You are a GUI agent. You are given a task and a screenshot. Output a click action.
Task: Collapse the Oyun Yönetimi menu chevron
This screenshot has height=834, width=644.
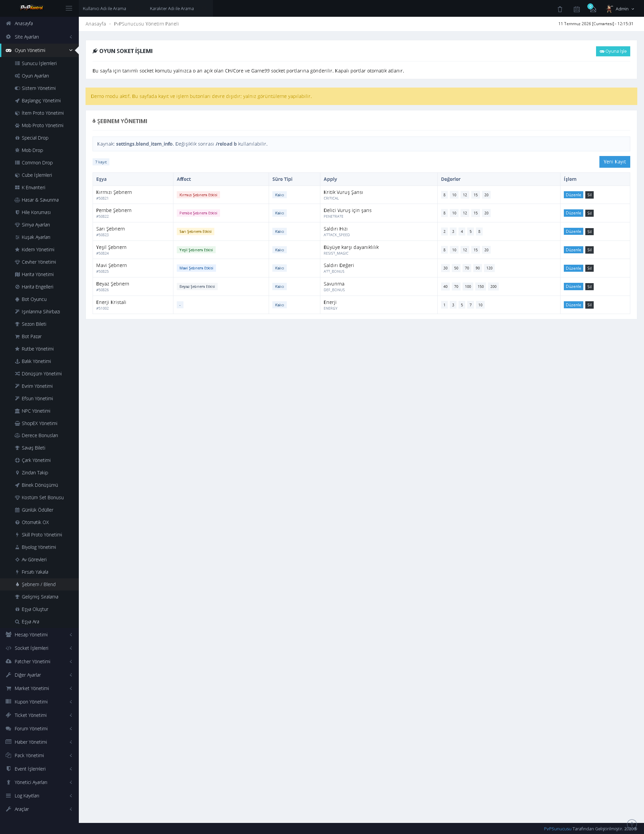pos(71,50)
